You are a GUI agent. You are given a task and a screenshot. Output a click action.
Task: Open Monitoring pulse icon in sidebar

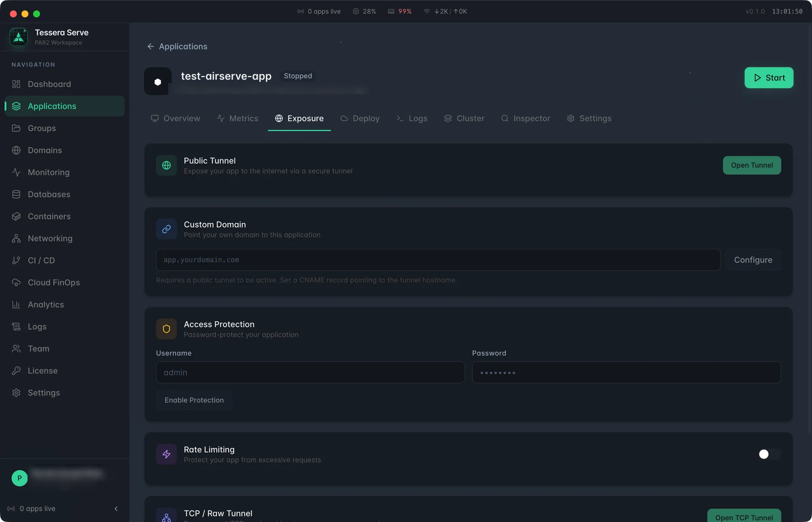16,172
